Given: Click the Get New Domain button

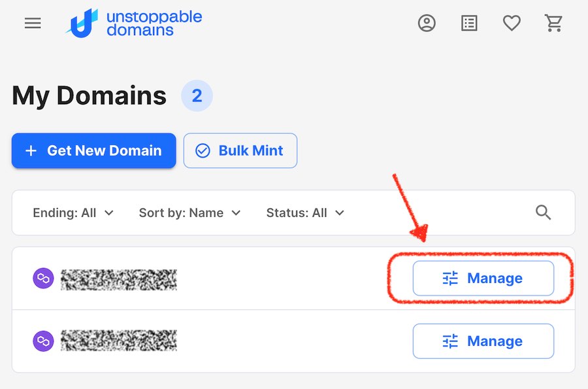Looking at the screenshot, I should pos(93,150).
